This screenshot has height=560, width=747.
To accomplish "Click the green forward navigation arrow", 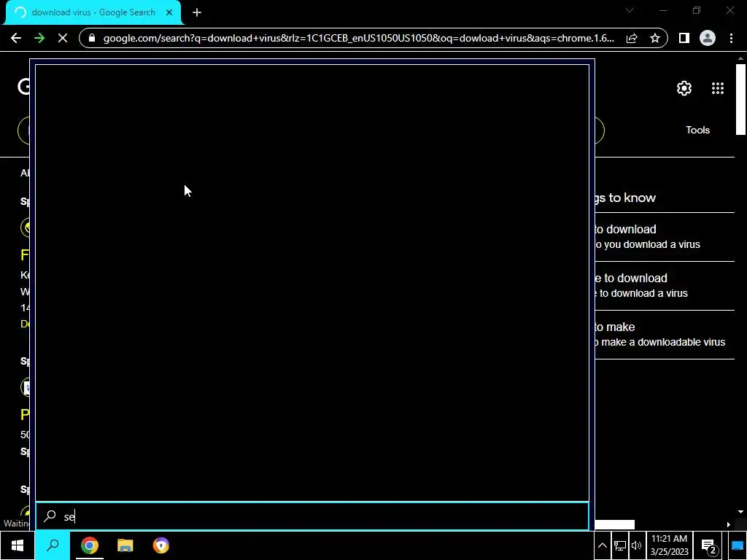I will click(39, 38).
